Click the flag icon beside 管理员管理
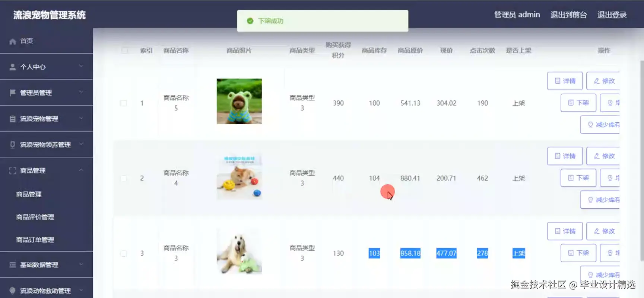Screen dimensions: 644x298 coord(13,93)
